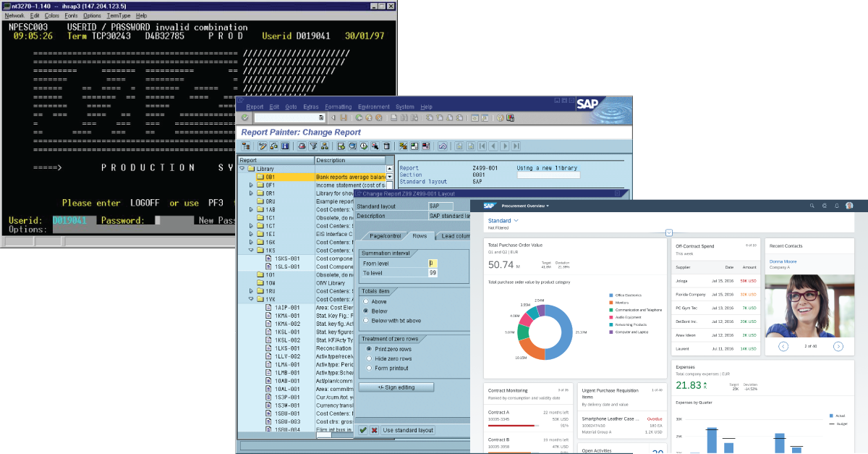The height and width of the screenshot is (454, 868).
Task: Open the Network menu in terminal window
Action: coord(14,15)
